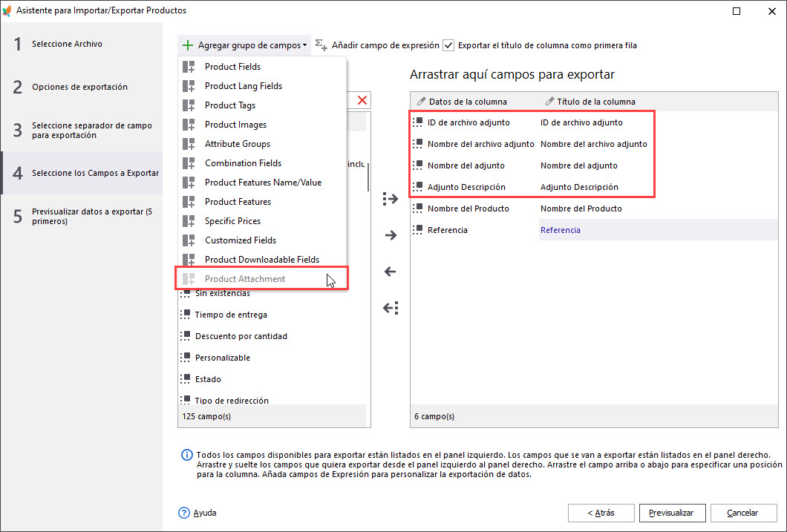787x532 pixels.
Task: Go to step 2 Opciones de exportación
Action: pyautogui.click(x=82, y=88)
